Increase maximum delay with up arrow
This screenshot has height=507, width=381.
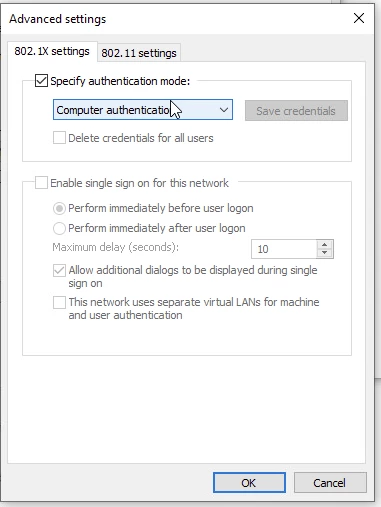(x=325, y=245)
